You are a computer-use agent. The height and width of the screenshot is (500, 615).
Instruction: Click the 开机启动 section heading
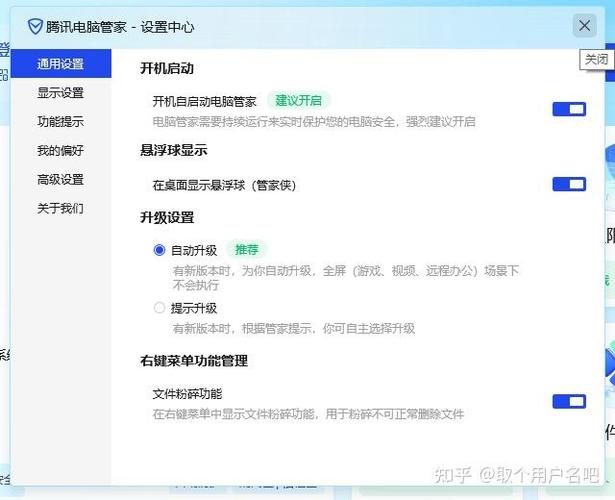tap(167, 69)
